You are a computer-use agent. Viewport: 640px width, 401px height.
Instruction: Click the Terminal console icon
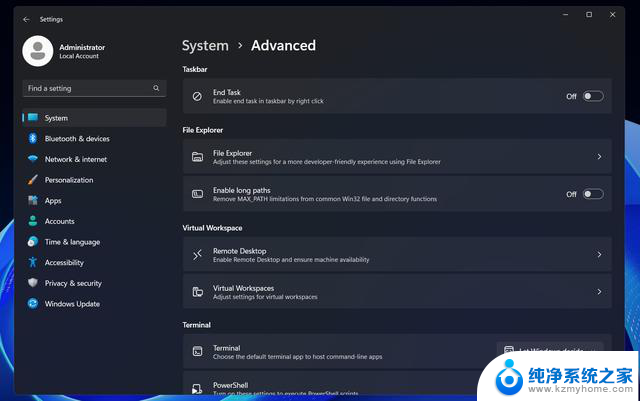pyautogui.click(x=198, y=351)
